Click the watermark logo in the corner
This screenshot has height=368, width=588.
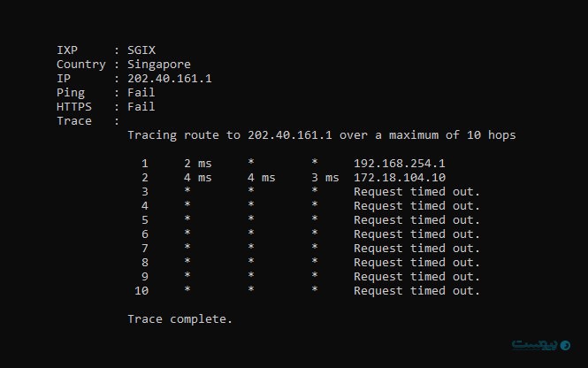pos(541,344)
